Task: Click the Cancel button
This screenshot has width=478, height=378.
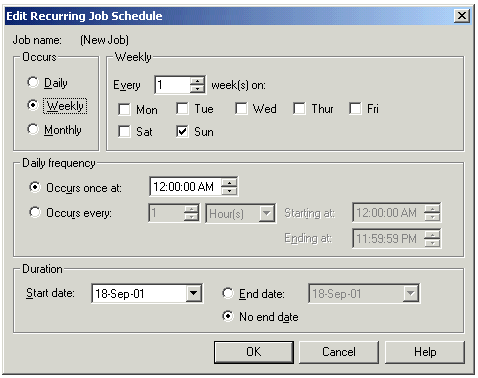Action: click(339, 352)
